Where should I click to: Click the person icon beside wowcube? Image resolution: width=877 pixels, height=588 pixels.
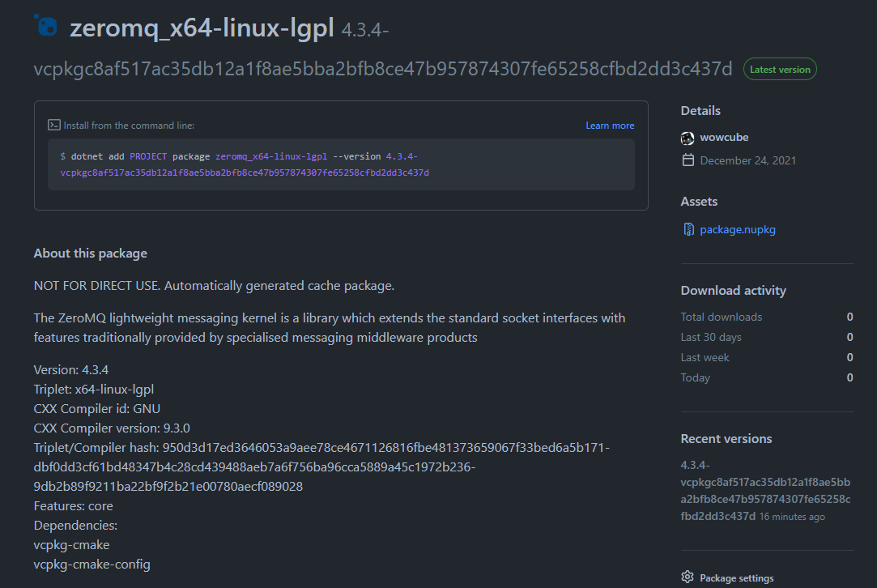[x=688, y=137]
